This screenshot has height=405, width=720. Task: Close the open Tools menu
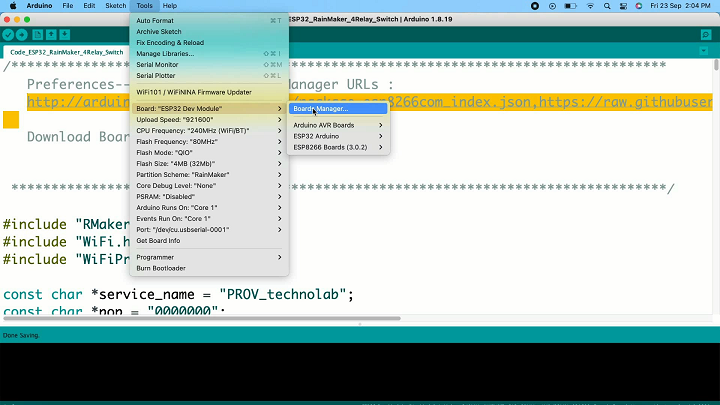[144, 6]
